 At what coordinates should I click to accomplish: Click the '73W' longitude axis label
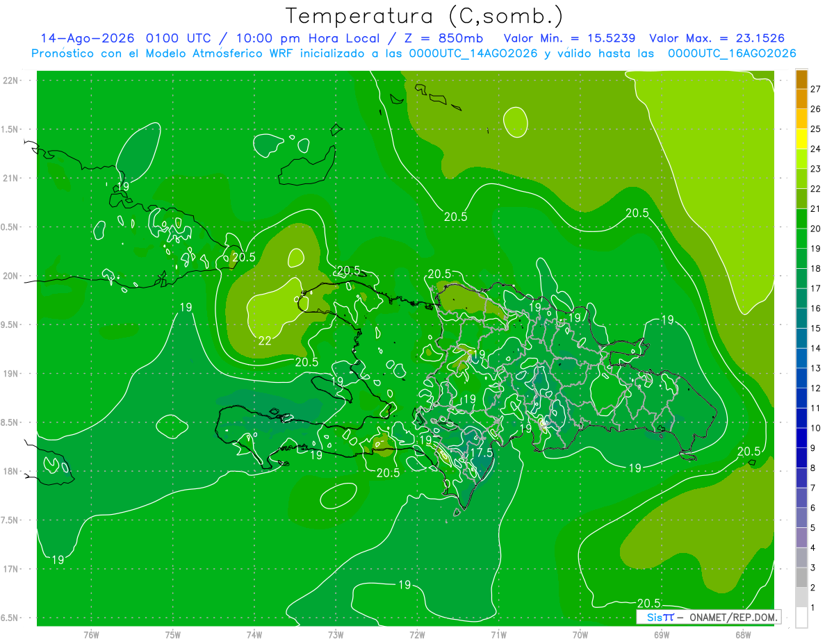coord(336,635)
